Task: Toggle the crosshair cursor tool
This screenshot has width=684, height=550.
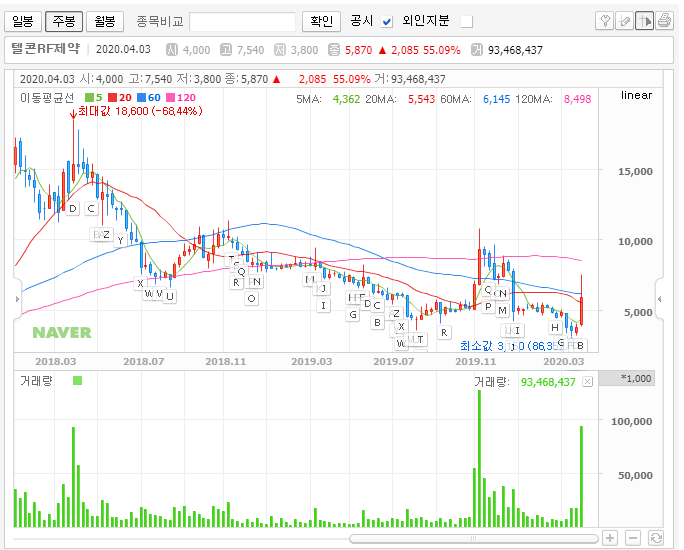Action: (x=644, y=20)
